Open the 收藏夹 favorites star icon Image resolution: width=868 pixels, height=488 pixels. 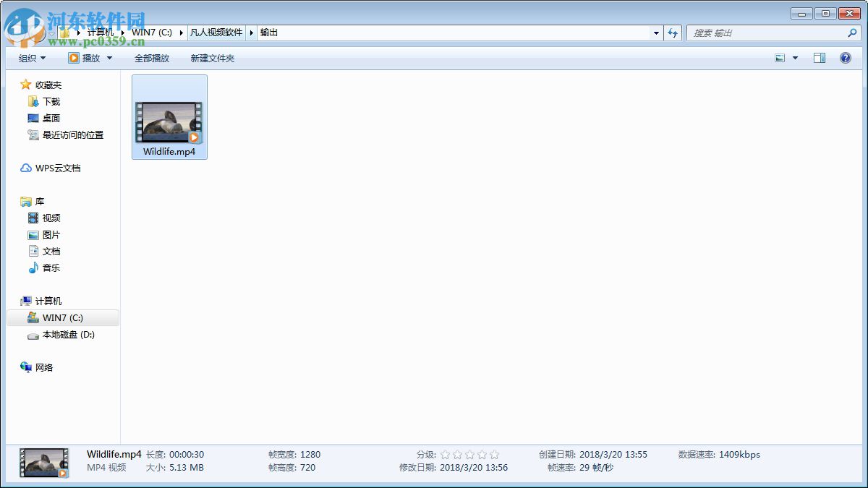pyautogui.click(x=26, y=85)
